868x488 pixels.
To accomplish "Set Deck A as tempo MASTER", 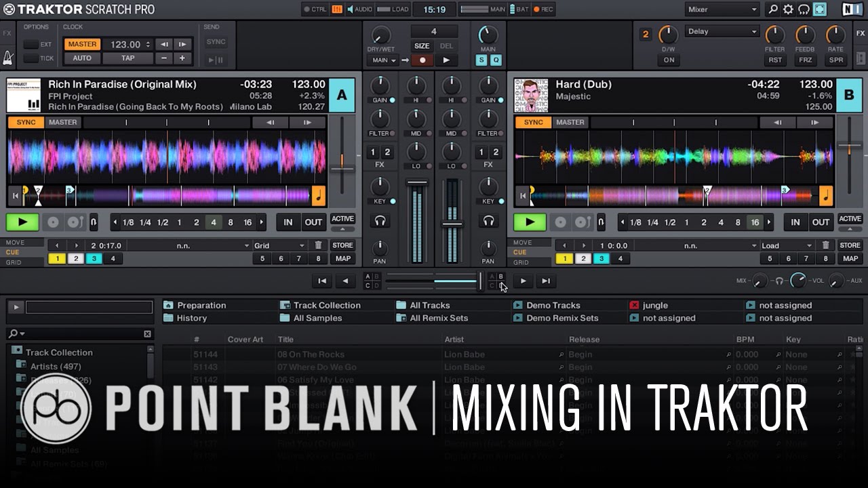I will (x=63, y=123).
